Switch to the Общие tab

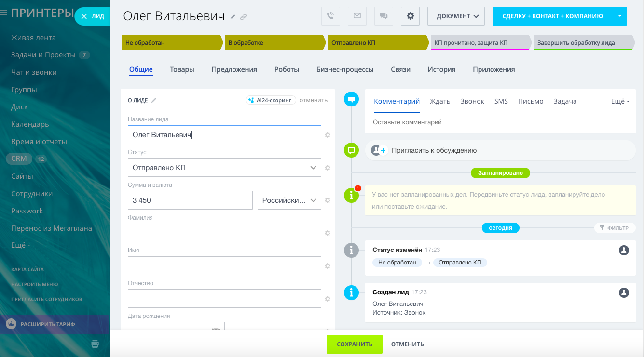(141, 69)
